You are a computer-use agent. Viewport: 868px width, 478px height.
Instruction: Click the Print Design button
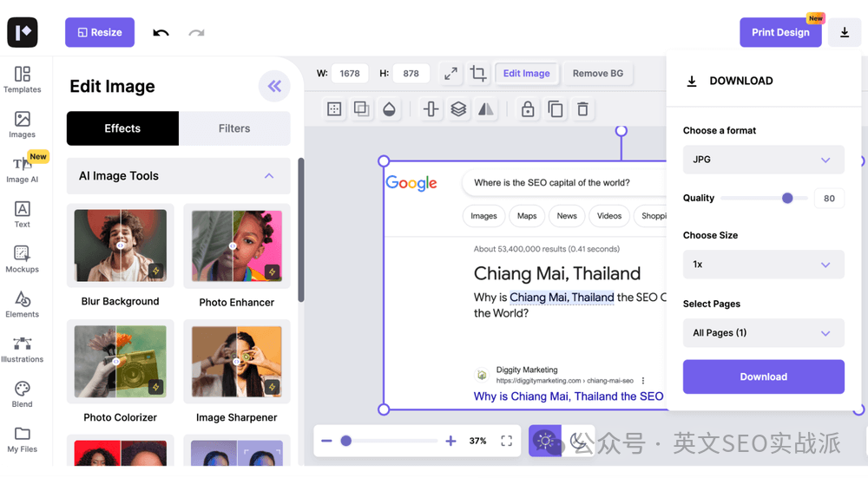[780, 32]
